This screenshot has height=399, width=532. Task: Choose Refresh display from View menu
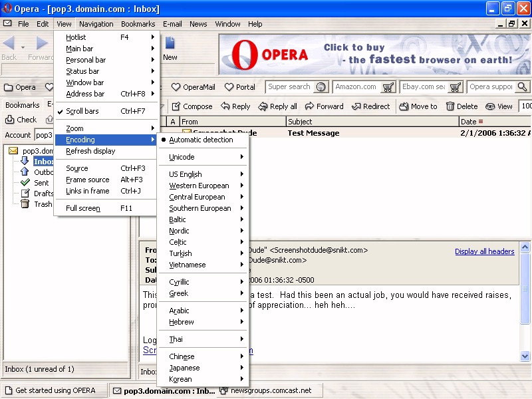pyautogui.click(x=106, y=151)
